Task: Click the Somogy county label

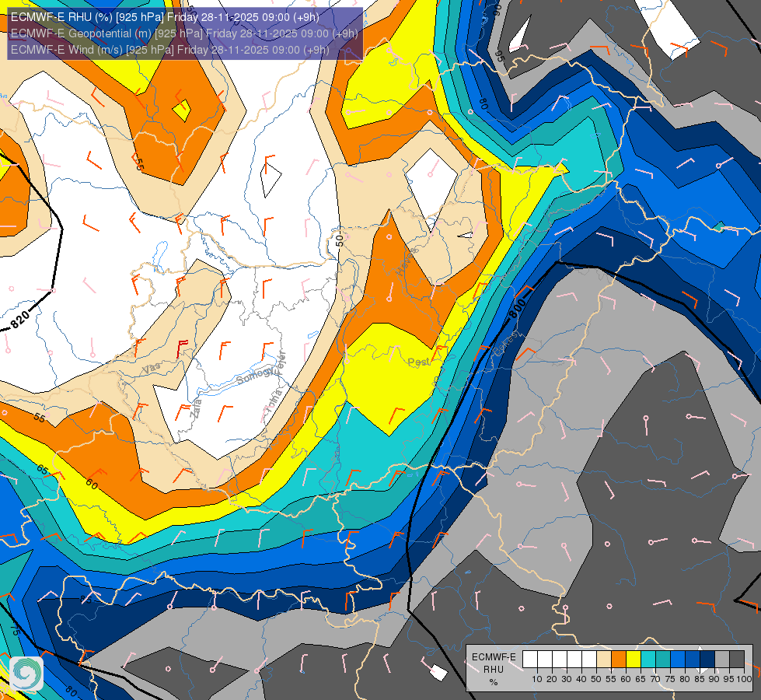Action: click(256, 376)
